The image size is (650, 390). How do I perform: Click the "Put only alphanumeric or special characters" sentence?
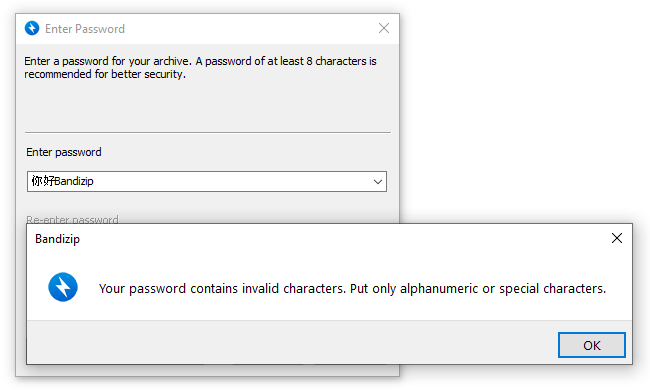point(478,288)
